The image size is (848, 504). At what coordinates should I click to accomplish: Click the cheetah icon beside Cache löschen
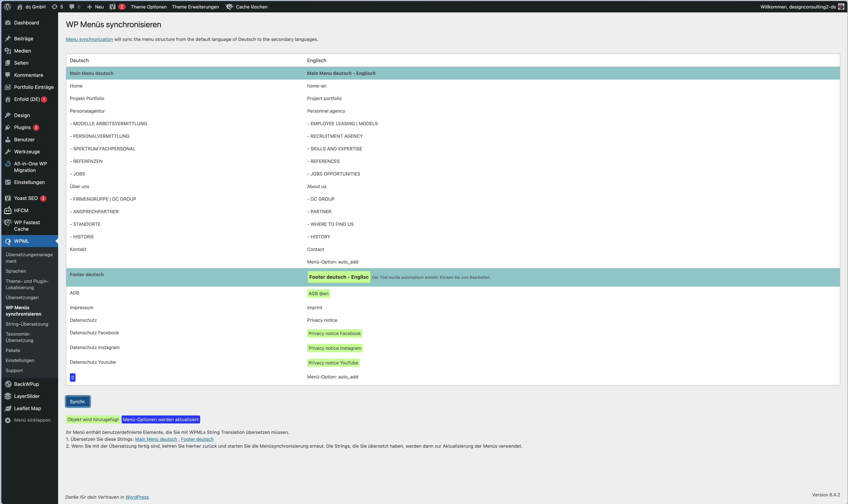click(x=229, y=7)
